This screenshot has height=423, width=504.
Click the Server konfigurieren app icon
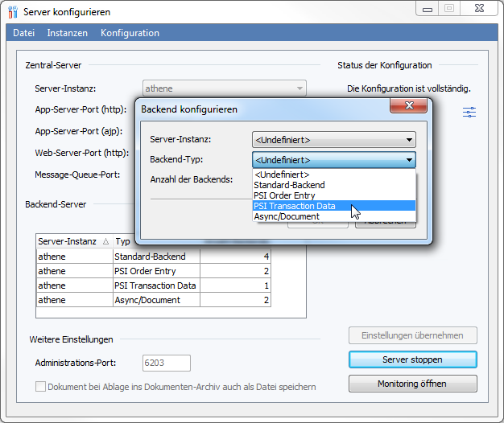point(12,12)
